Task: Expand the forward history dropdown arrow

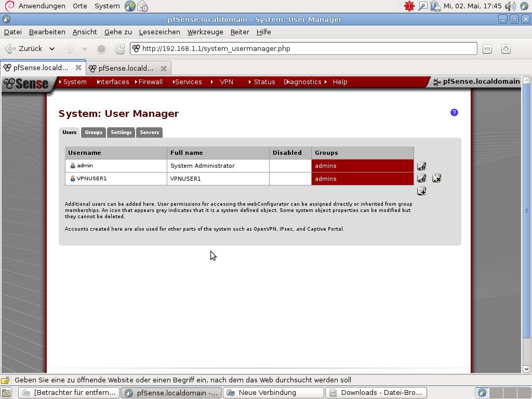Action: click(x=85, y=49)
